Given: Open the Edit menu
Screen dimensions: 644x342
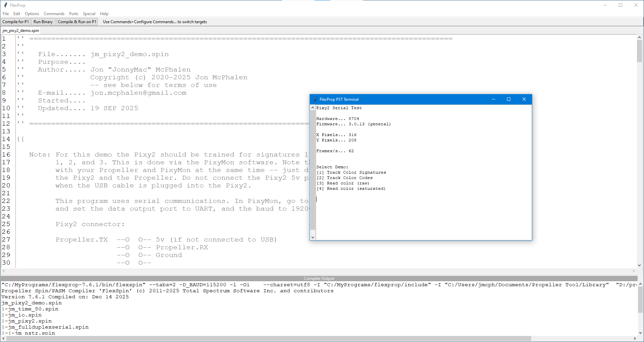Looking at the screenshot, I should coord(17,14).
